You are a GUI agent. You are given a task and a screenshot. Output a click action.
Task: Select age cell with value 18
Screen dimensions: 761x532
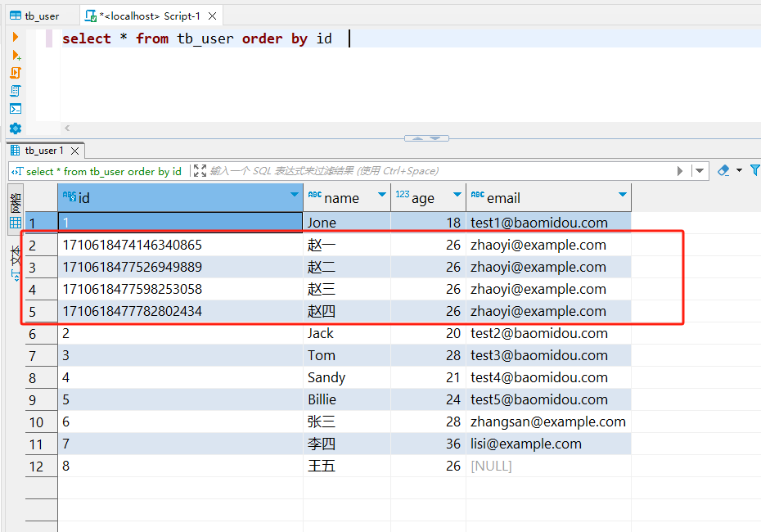(x=428, y=223)
